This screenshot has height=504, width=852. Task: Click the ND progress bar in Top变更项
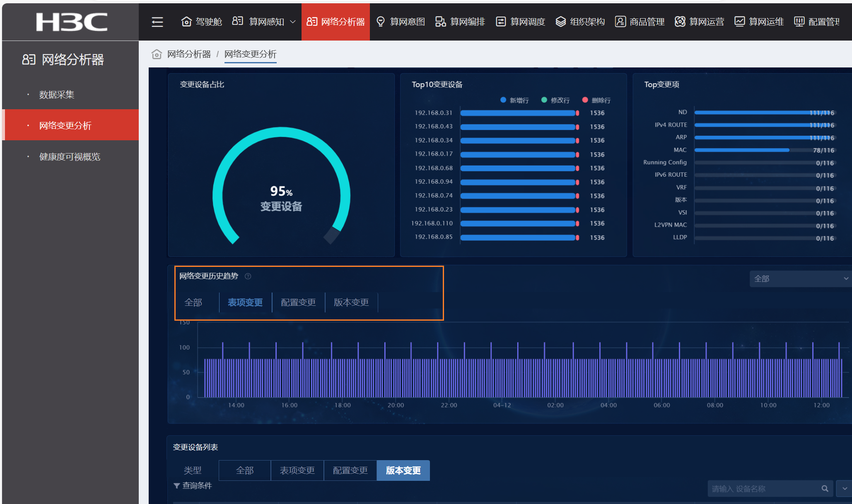[x=765, y=113]
